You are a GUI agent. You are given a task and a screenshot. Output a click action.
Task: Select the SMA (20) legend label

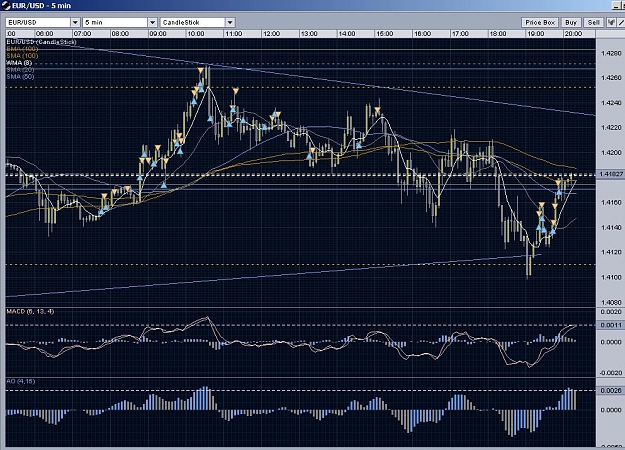[x=21, y=70]
